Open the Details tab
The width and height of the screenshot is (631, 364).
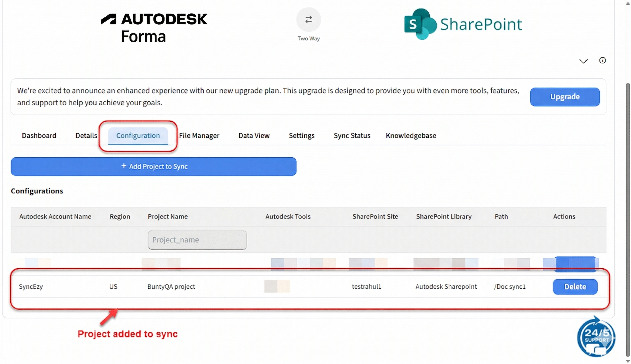[x=86, y=136]
